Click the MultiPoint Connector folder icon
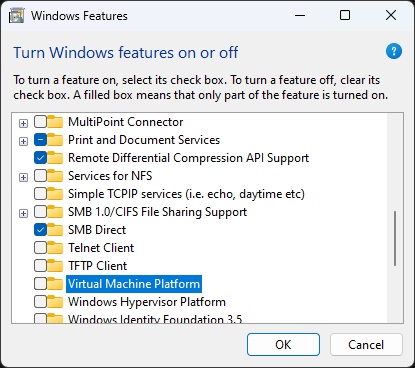Viewport: 415px width, 368px height. point(55,122)
